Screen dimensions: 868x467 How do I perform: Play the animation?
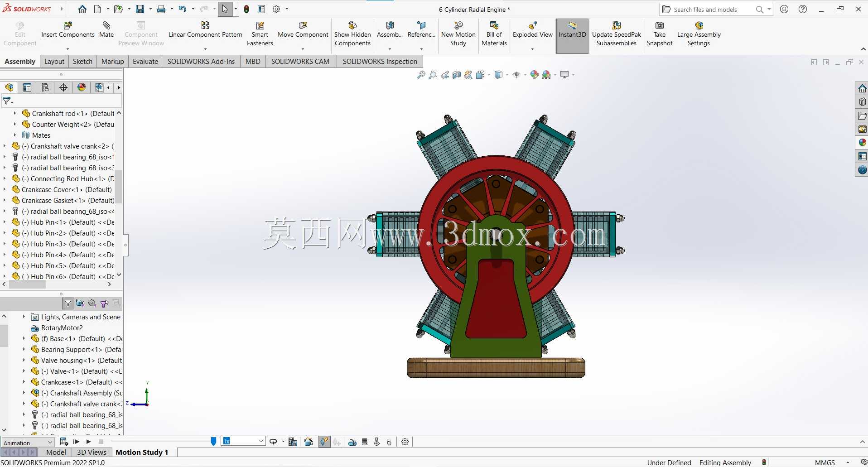pyautogui.click(x=89, y=442)
